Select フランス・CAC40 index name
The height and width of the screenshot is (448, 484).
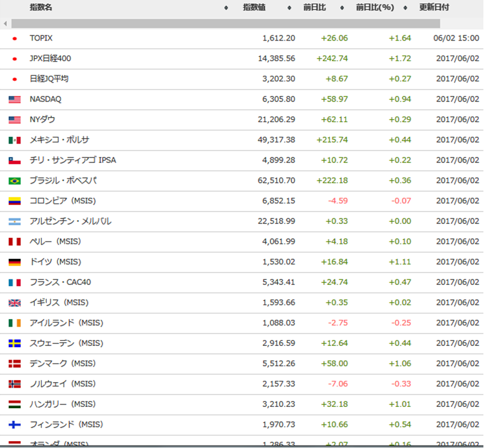point(60,282)
